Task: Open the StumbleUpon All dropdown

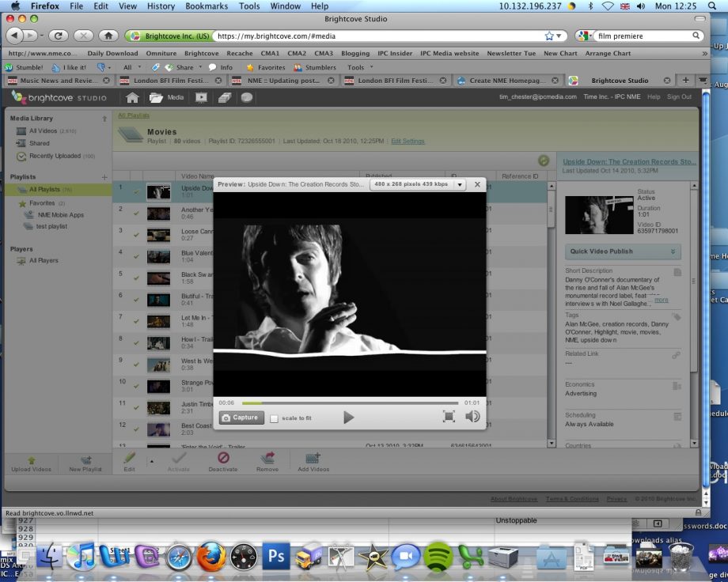Action: point(132,67)
